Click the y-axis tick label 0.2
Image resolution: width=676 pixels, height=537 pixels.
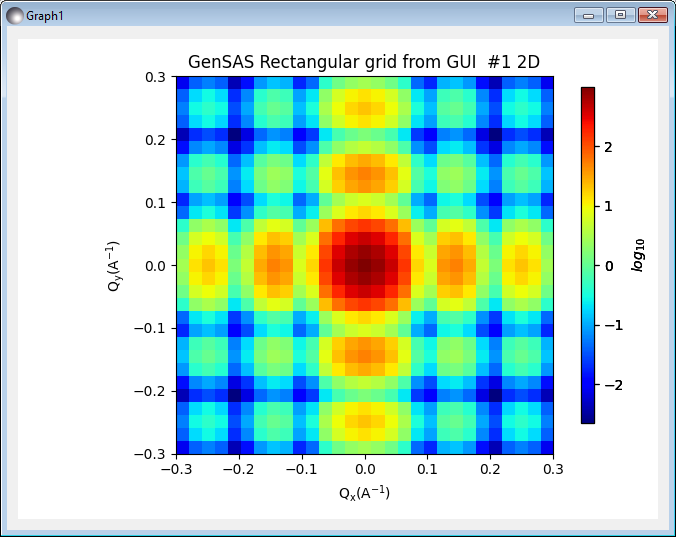(155, 140)
